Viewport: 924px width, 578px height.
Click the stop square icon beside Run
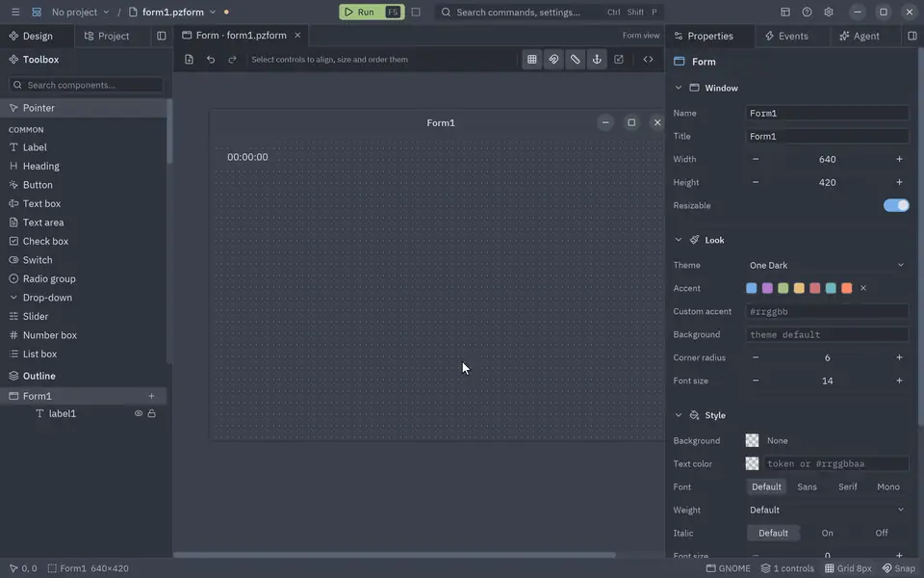416,12
